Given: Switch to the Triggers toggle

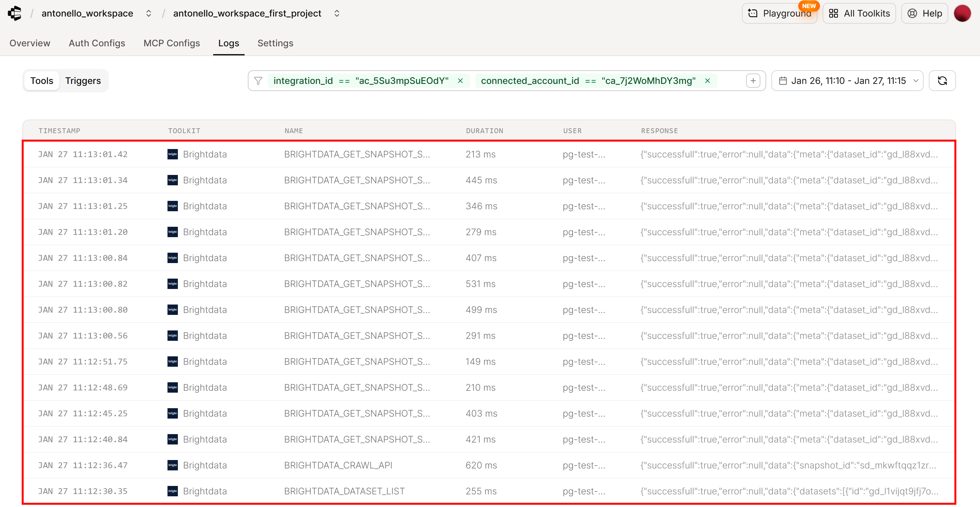Looking at the screenshot, I should tap(83, 81).
